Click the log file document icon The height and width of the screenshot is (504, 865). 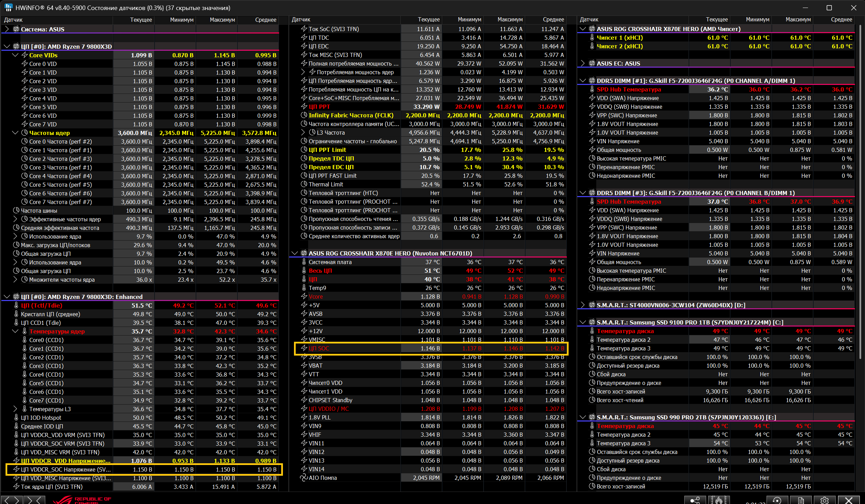point(801,500)
